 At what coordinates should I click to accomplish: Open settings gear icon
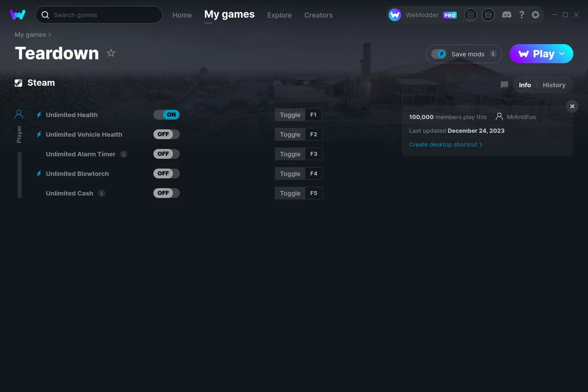(536, 15)
